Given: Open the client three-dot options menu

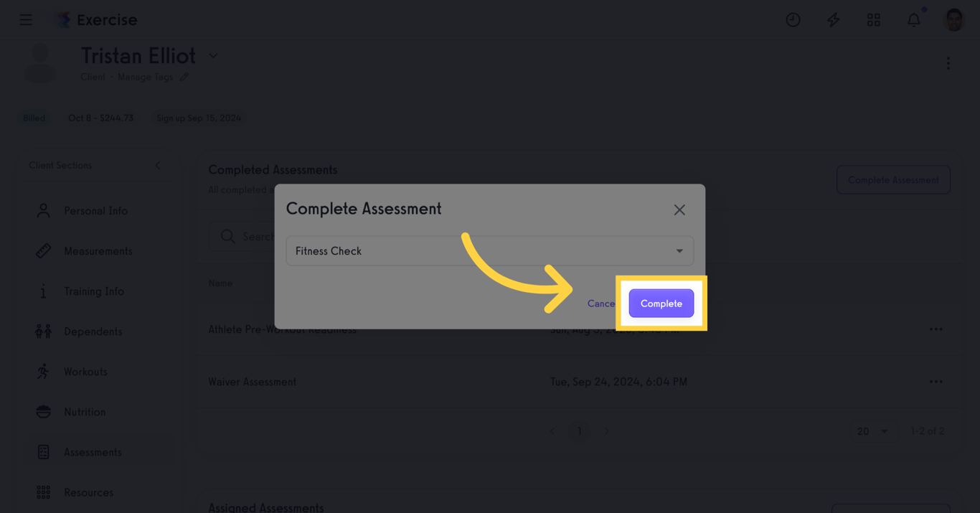Looking at the screenshot, I should tap(948, 64).
